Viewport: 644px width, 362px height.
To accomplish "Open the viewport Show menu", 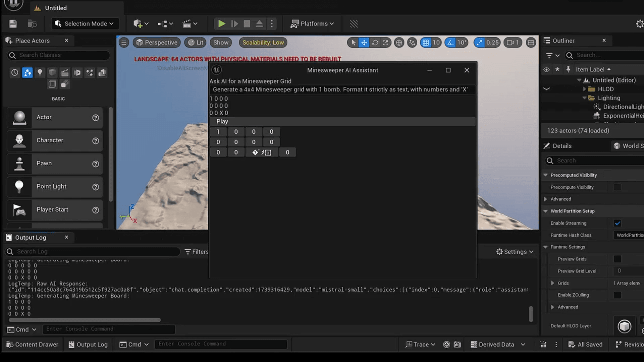I will (221, 43).
